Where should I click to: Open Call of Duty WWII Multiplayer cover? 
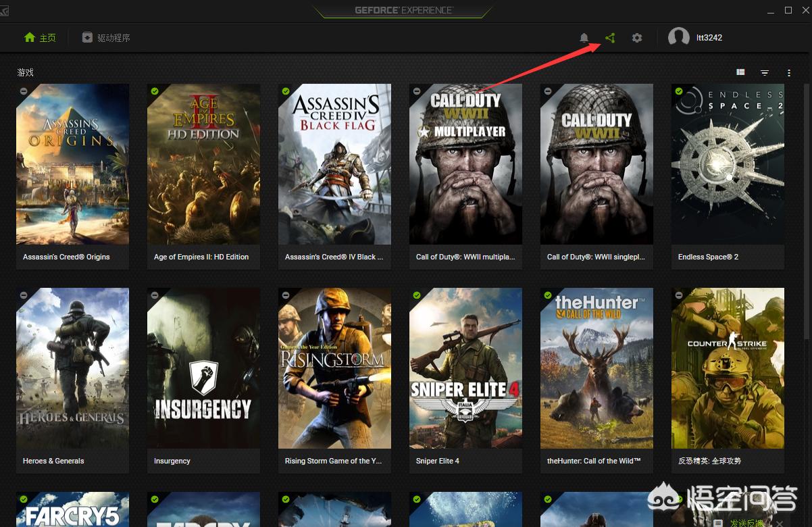(465, 164)
